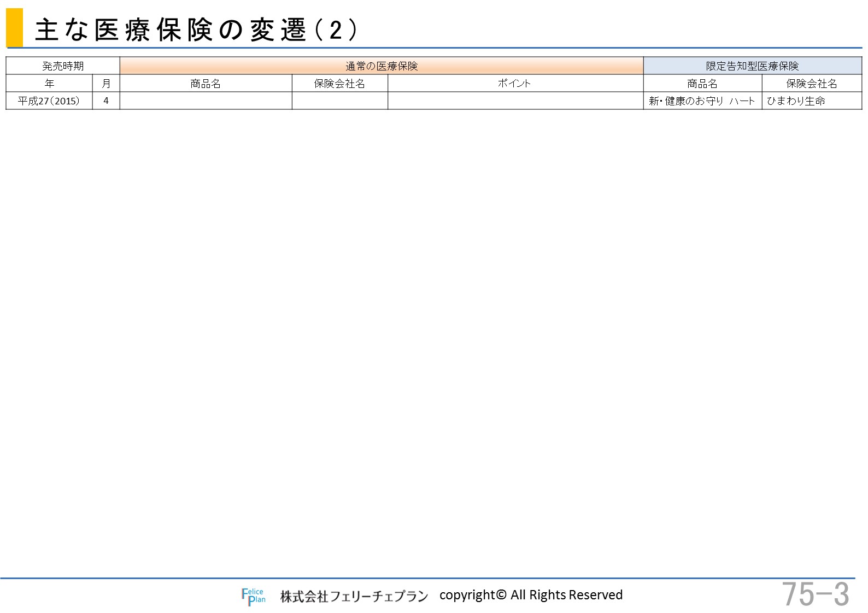Select the ひまわり生命 company cell

coord(812,101)
